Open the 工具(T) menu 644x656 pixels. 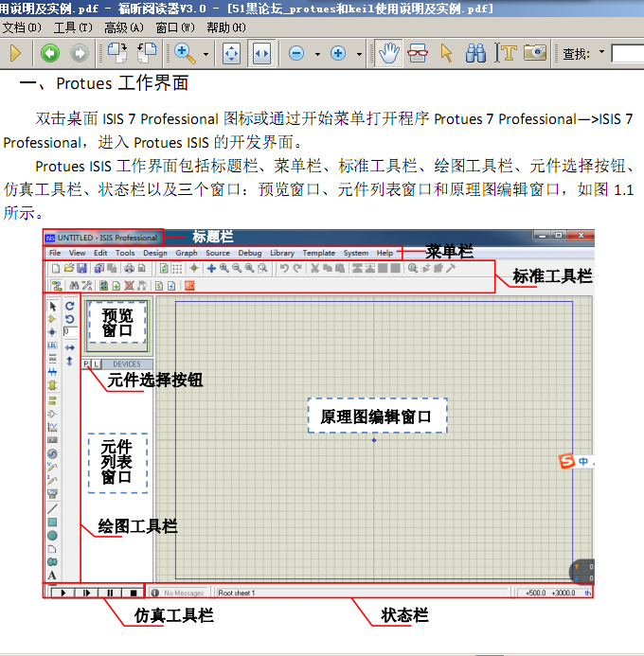click(73, 27)
